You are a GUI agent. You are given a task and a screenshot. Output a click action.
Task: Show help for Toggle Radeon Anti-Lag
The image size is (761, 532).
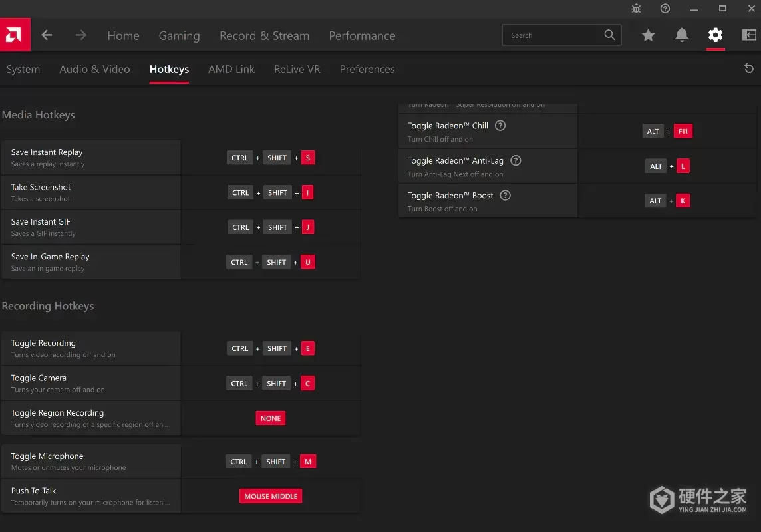[516, 160]
